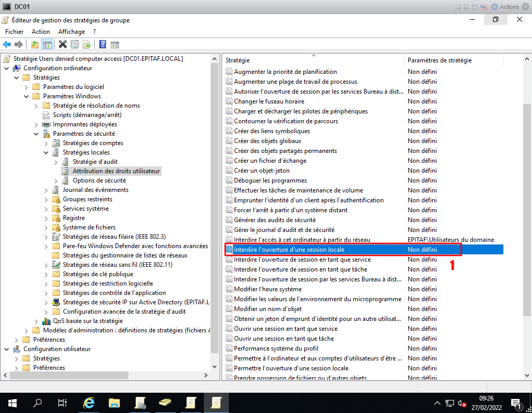Expand the Stratégies de comptes node

46,143
